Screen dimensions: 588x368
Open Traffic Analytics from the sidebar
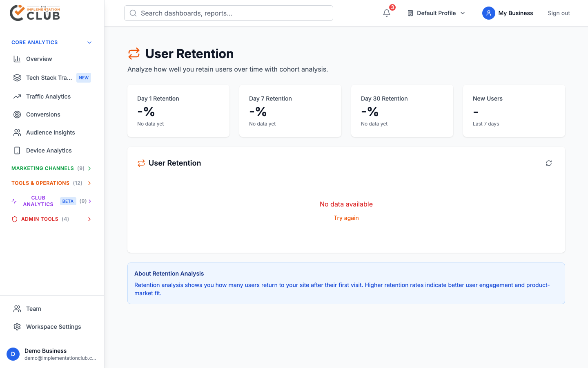click(x=48, y=96)
